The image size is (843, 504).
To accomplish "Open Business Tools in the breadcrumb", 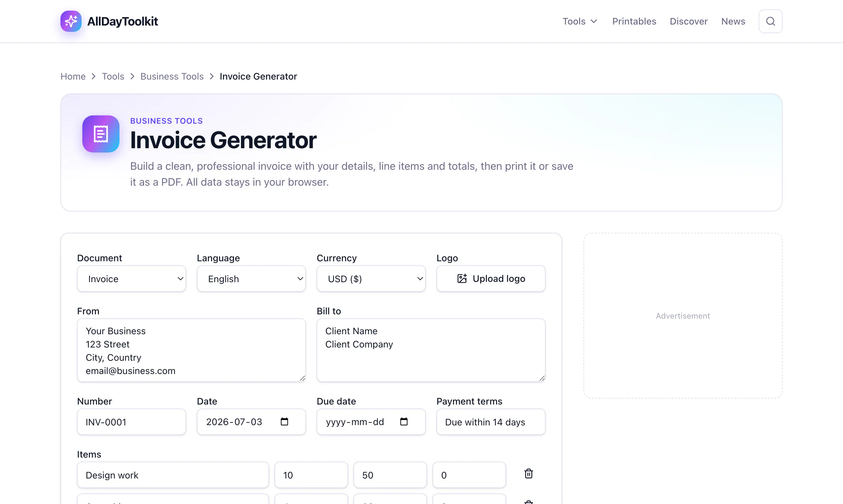I will [172, 76].
